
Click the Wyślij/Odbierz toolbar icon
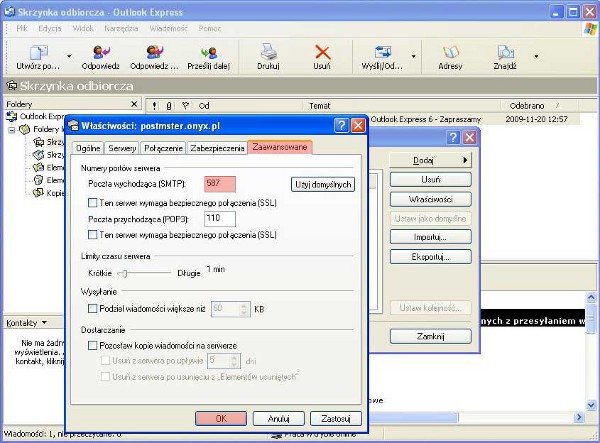[x=383, y=52]
